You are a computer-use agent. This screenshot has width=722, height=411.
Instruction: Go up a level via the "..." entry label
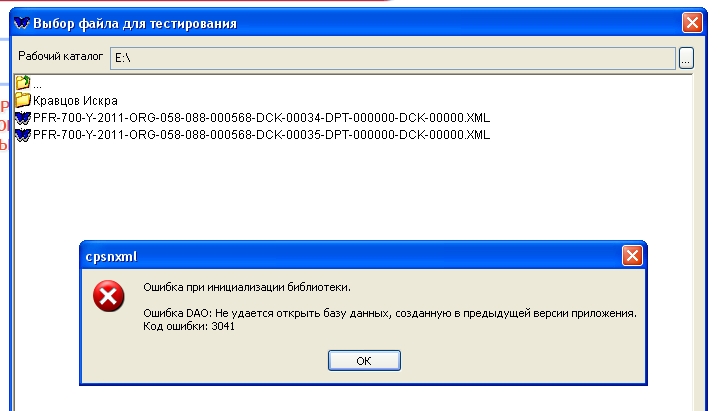tap(37, 85)
